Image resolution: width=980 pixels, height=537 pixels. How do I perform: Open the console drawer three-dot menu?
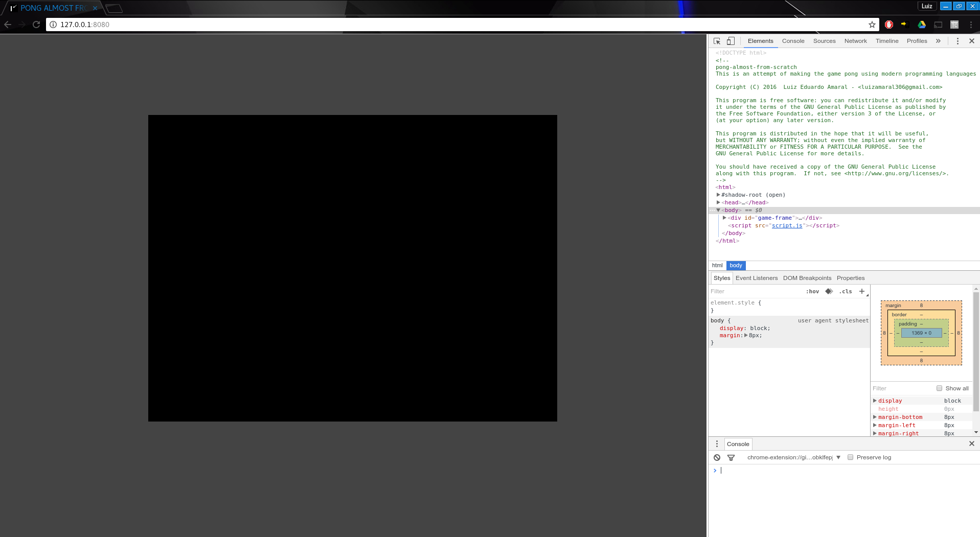click(717, 444)
